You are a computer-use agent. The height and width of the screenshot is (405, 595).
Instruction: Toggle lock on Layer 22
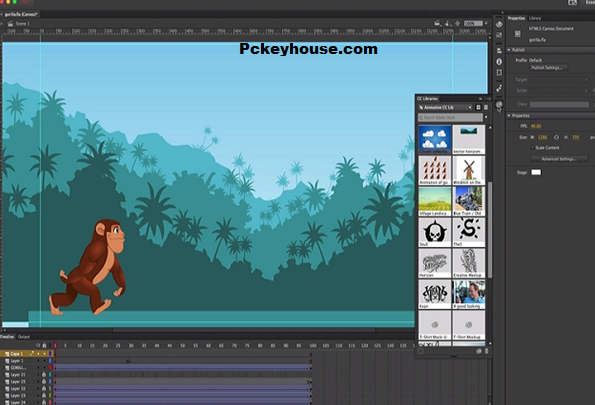tap(44, 388)
